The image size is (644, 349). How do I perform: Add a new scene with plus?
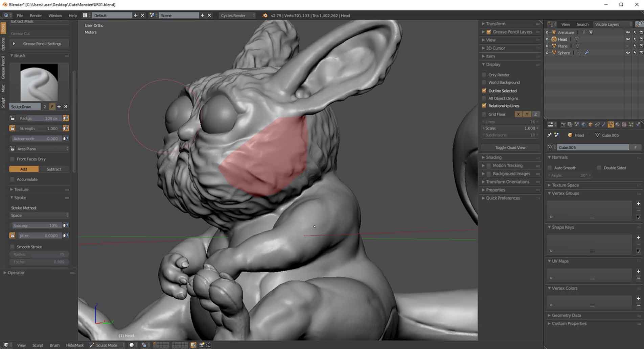(x=202, y=15)
